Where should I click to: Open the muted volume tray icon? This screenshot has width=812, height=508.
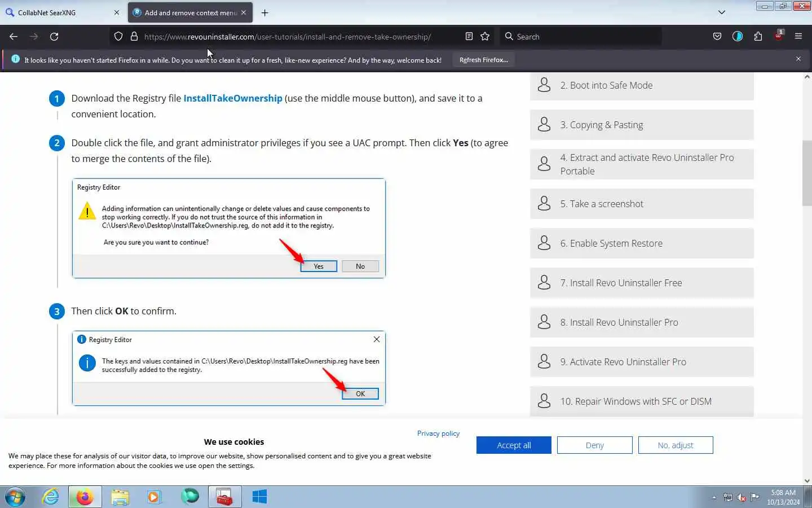pyautogui.click(x=742, y=498)
